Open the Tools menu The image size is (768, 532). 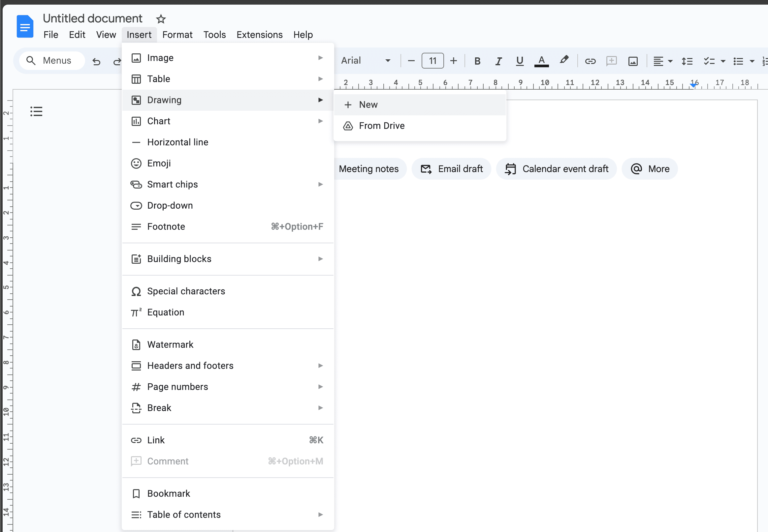pos(214,35)
